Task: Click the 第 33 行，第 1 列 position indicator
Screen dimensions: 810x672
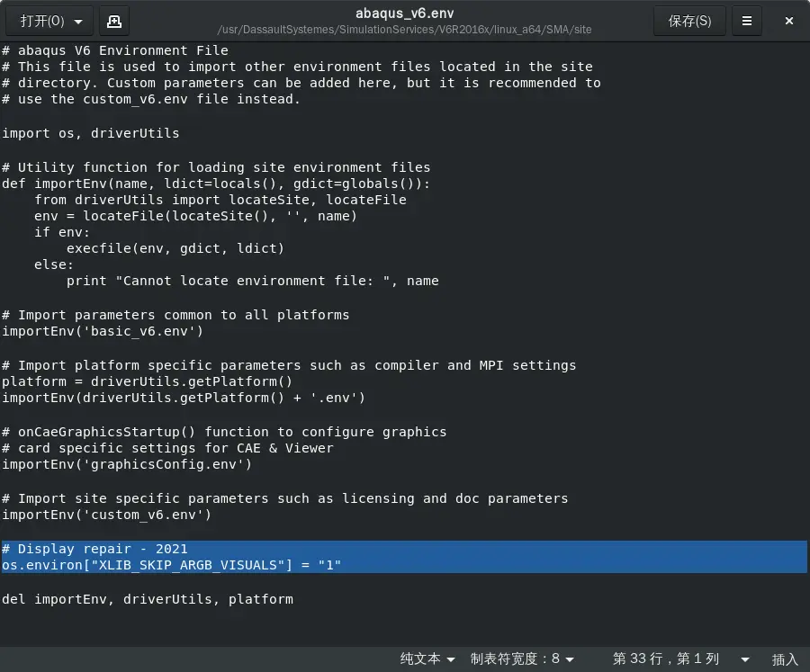Action: tap(666, 659)
